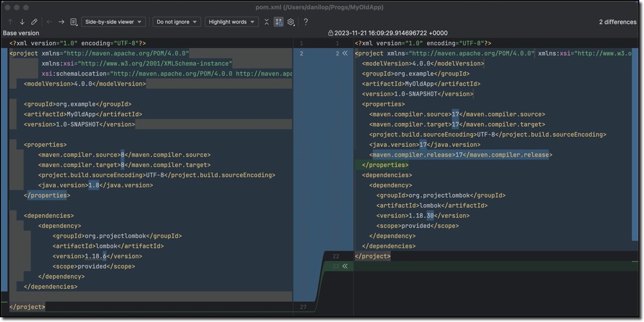
Task: Open the Side-by-side viewer dropdown
Action: click(x=113, y=22)
